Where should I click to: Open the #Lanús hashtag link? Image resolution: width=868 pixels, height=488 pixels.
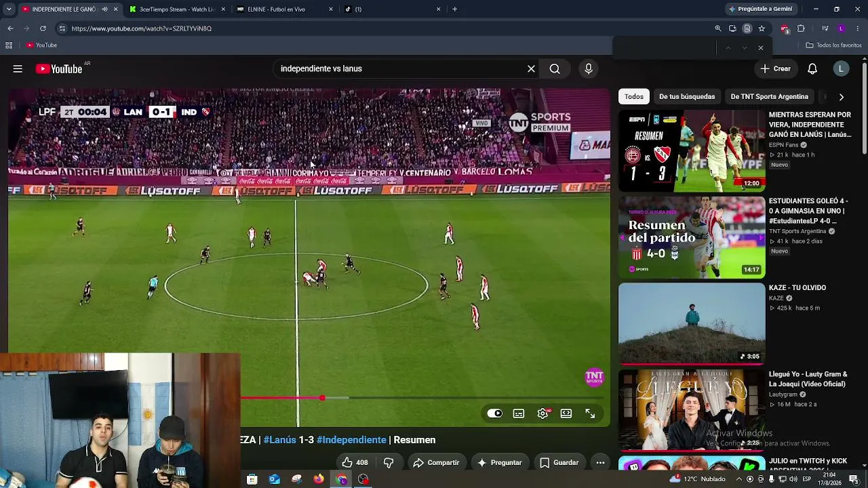point(280,440)
